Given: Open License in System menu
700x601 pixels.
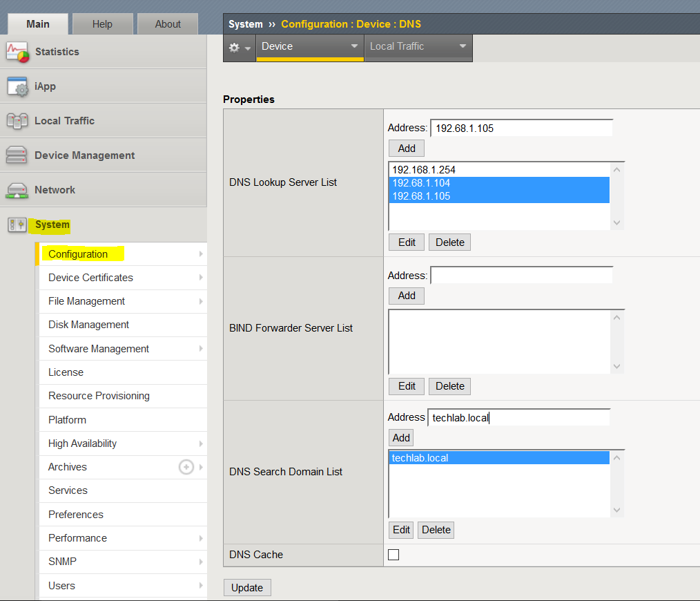Looking at the screenshot, I should tap(123, 372).
